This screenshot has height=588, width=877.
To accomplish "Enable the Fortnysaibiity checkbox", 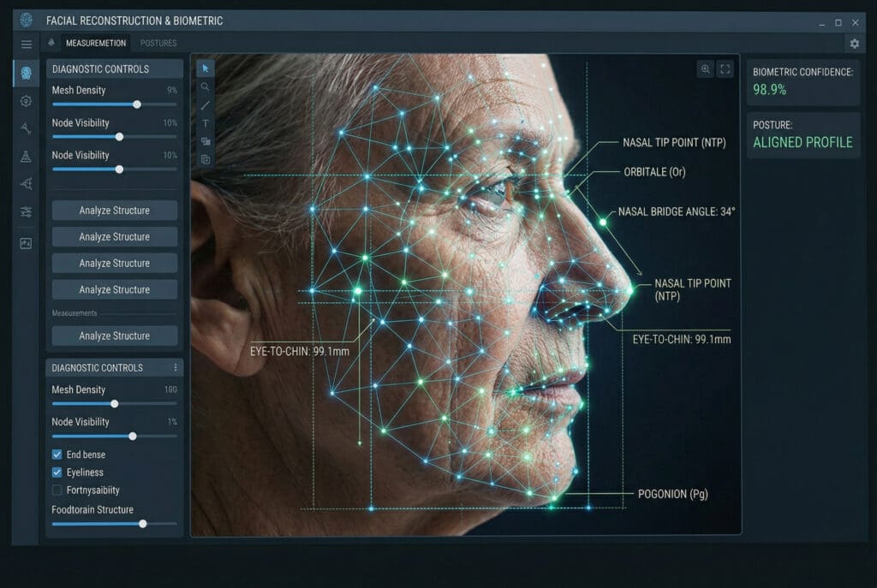I will [x=57, y=490].
